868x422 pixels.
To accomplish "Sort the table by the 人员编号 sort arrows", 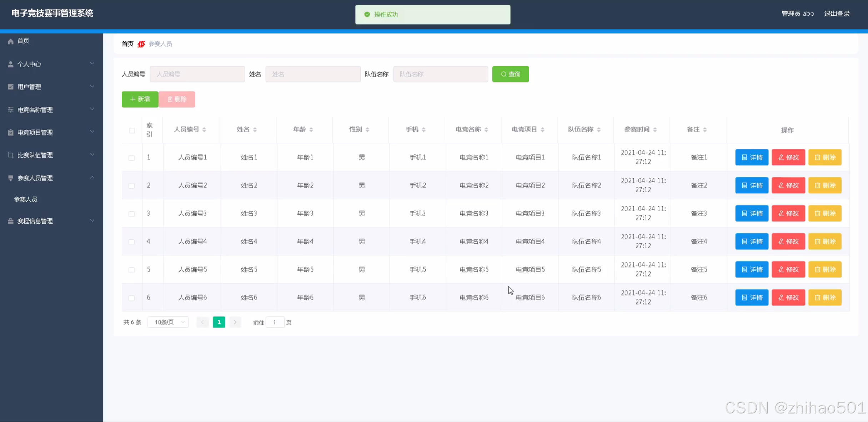I will (204, 129).
